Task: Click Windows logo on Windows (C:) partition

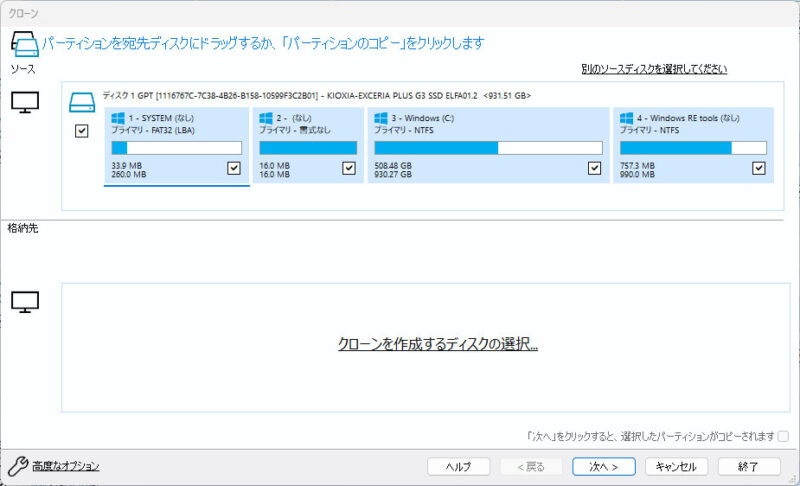Action: 380,118
